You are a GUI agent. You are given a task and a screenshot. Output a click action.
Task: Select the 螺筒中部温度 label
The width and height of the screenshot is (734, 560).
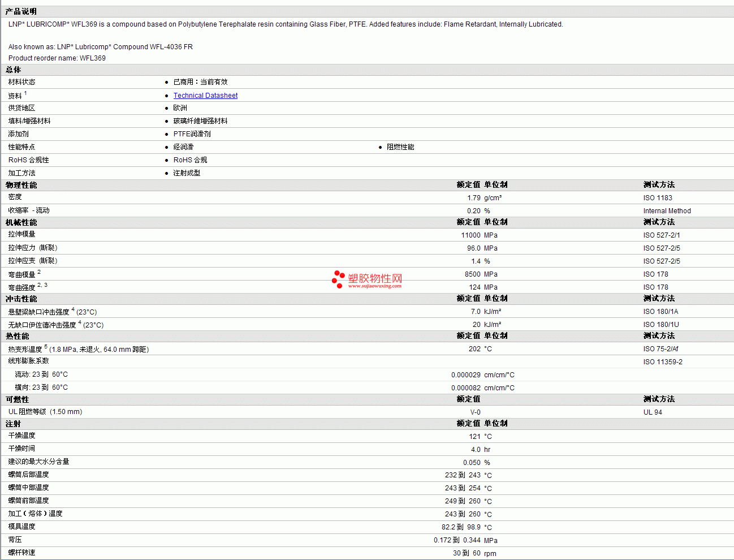pyautogui.click(x=28, y=488)
